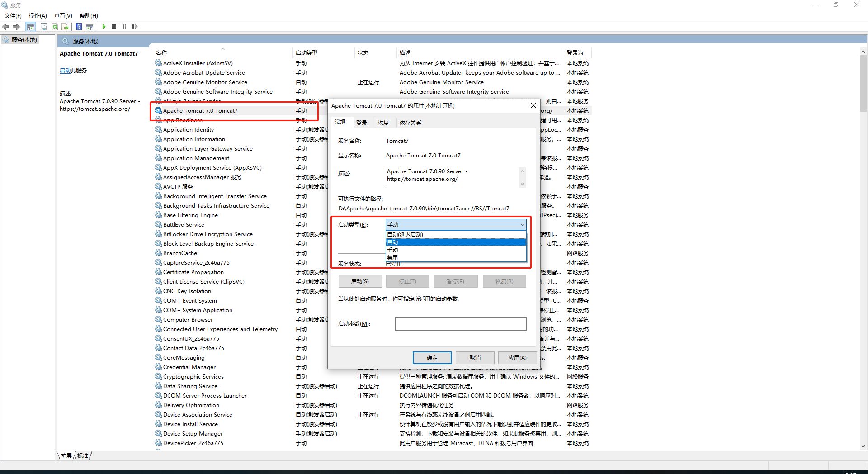Click the gear icon of Credential Manager service
This screenshot has height=474, width=868.
[x=158, y=367]
